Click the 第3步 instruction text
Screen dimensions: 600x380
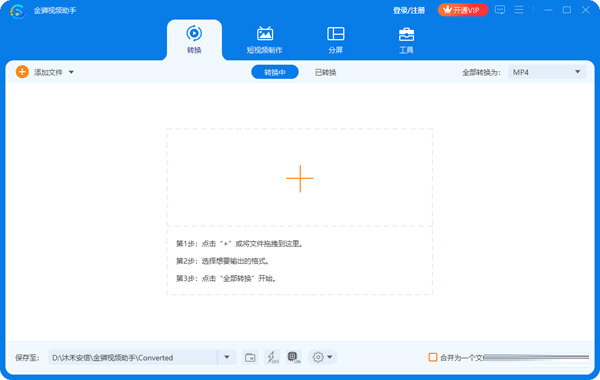pos(226,278)
